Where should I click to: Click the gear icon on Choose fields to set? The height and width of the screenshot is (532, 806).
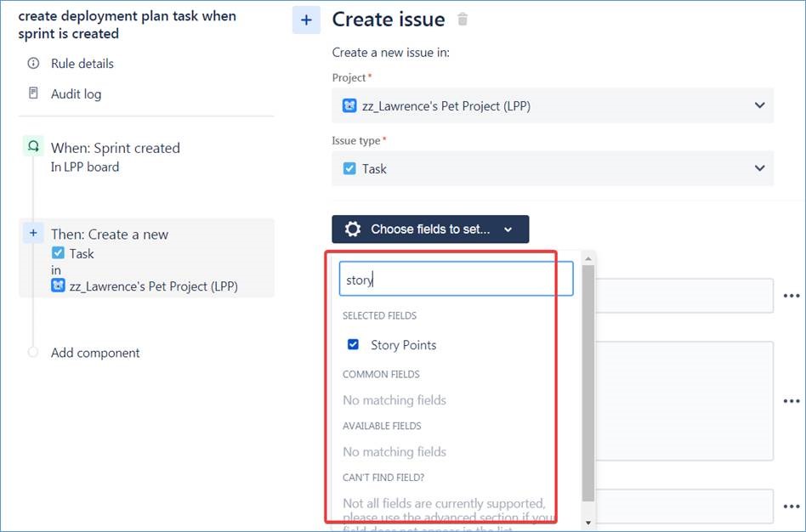(353, 229)
